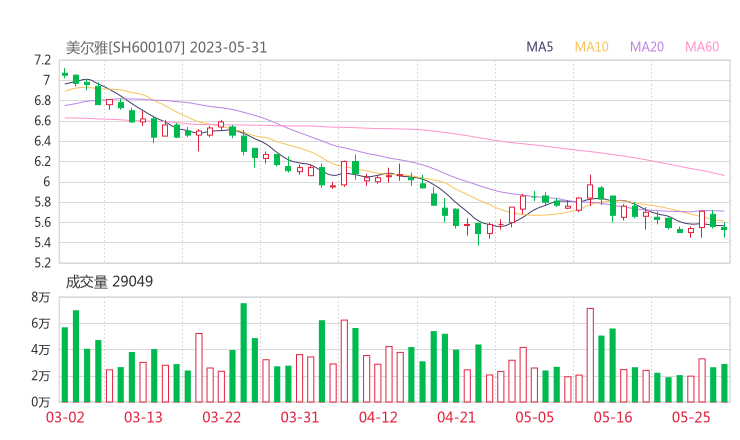This screenshot has width=740, height=440.
Task: Click the 6 price axis label
Action: (x=46, y=182)
